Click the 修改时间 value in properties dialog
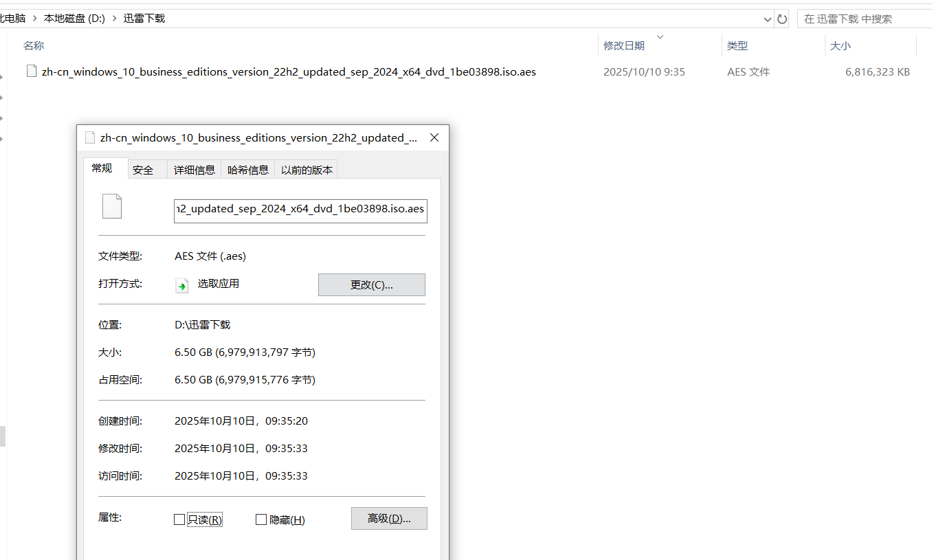 click(x=241, y=448)
